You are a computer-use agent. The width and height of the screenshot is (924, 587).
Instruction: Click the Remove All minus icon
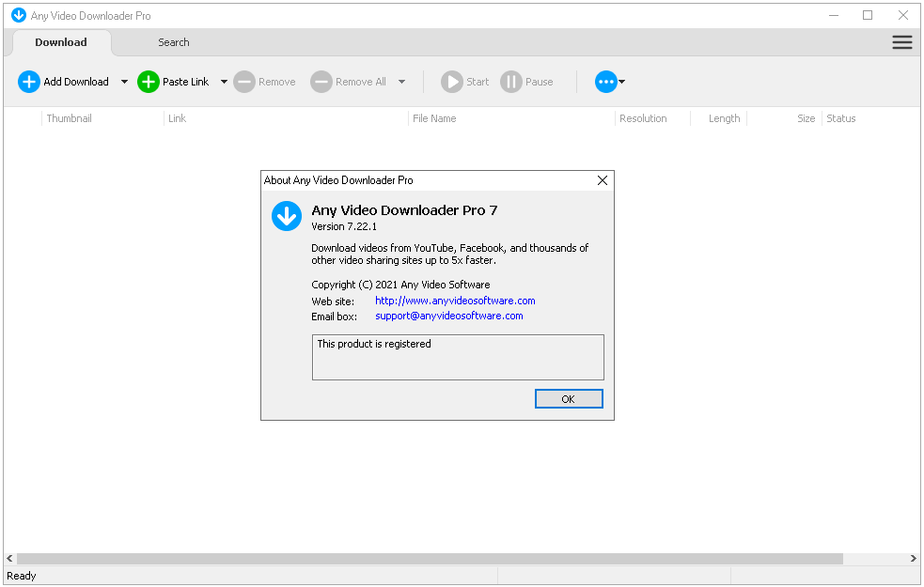pyautogui.click(x=321, y=82)
